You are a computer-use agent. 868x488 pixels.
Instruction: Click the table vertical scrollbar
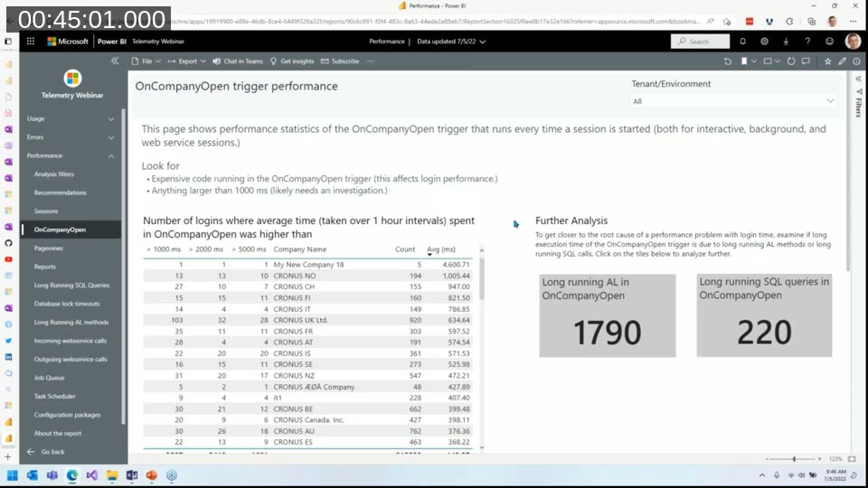coord(482,278)
